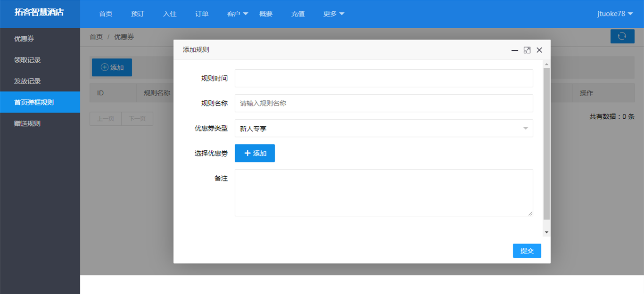
Task: Open the 预订 navigation item
Action: click(138, 14)
